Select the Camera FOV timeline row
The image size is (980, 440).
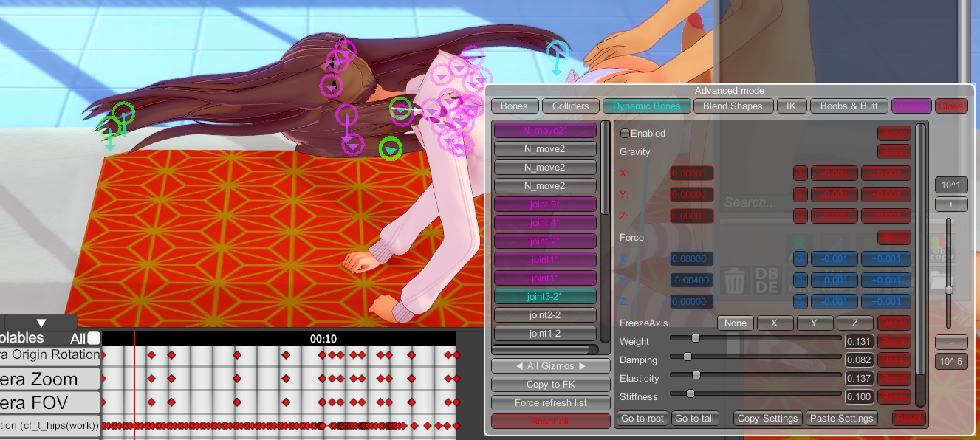click(x=50, y=403)
